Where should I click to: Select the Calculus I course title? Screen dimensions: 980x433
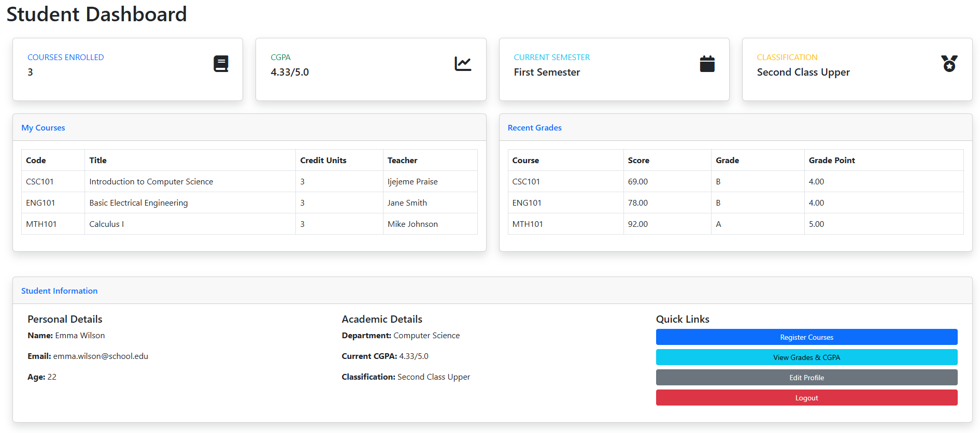[106, 224]
